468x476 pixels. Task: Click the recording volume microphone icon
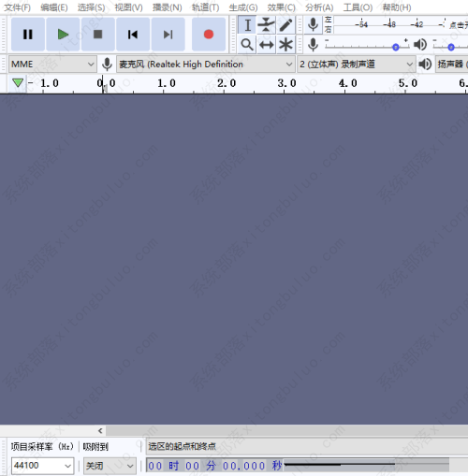313,45
